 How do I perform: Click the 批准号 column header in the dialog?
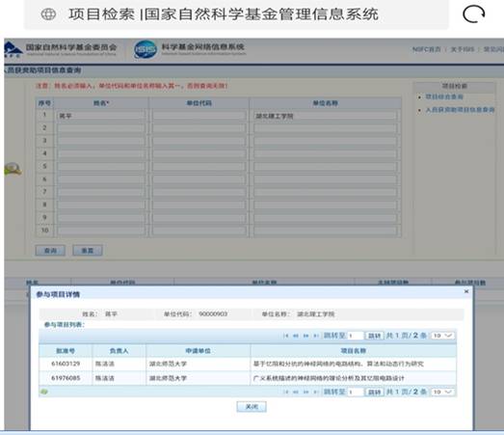[x=66, y=351]
